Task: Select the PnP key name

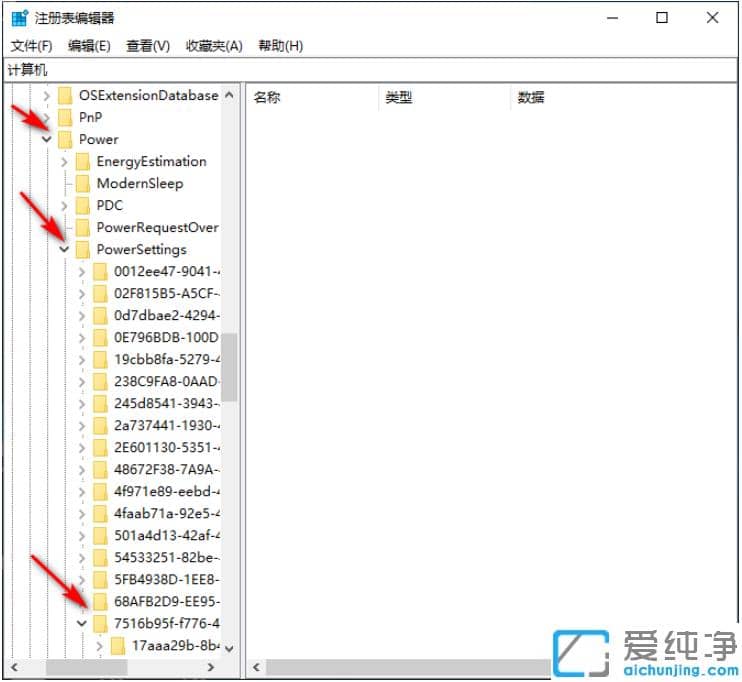Action: [x=90, y=117]
